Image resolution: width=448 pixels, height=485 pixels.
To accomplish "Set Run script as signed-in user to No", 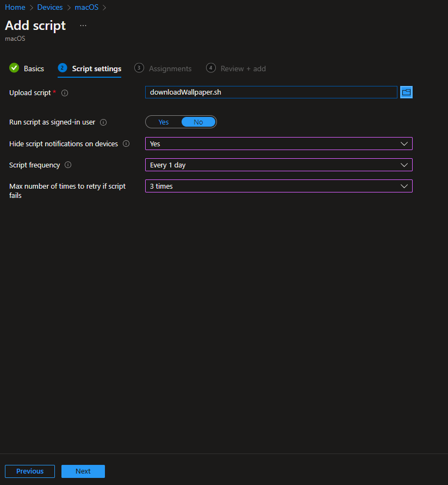I will tap(198, 122).
